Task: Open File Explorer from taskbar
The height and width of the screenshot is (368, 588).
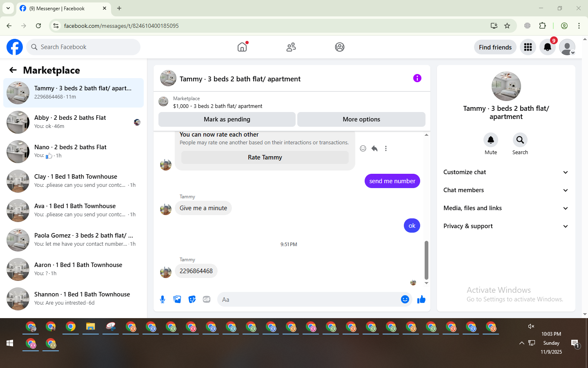Action: (x=91, y=327)
